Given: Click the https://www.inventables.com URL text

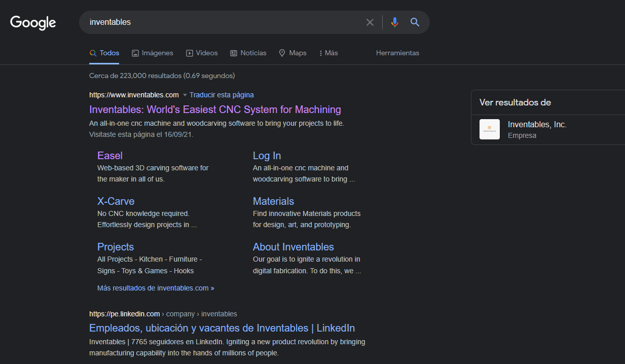Looking at the screenshot, I should [x=134, y=95].
